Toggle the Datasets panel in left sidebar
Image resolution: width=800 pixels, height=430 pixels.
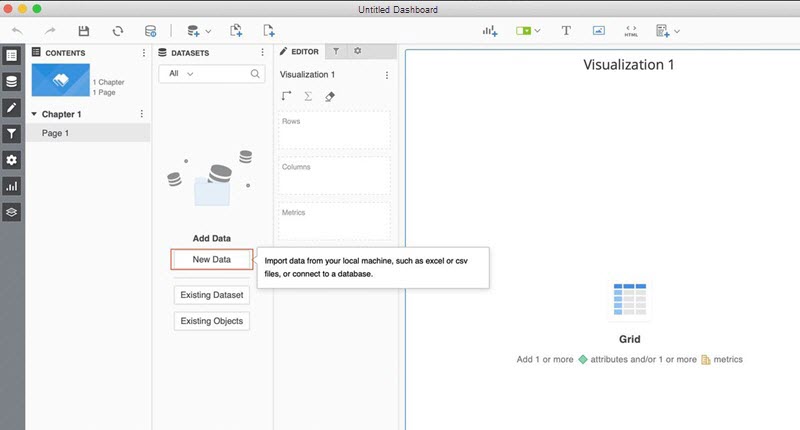[12, 82]
